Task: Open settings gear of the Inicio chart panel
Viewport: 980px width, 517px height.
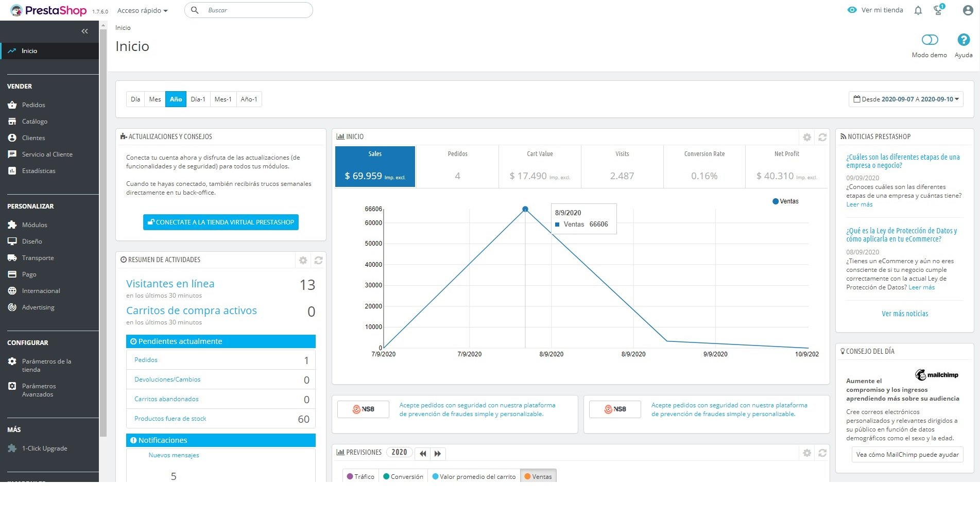Action: (807, 137)
